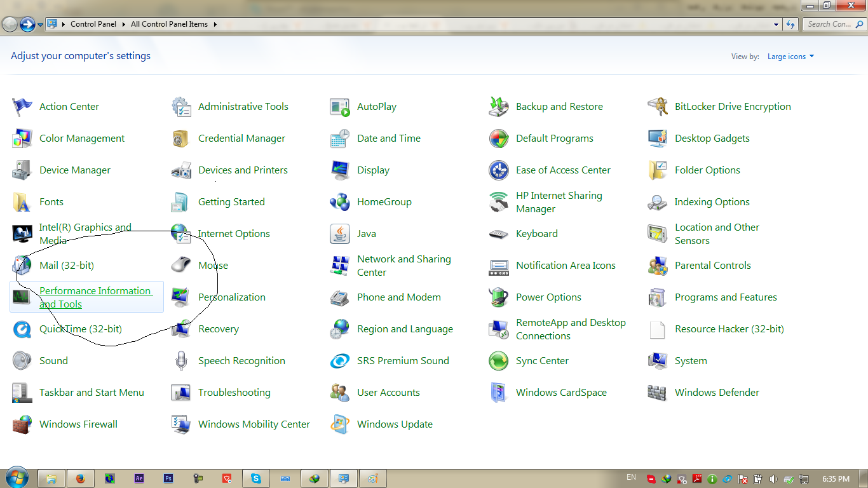
Task: Open Programs and Features icon
Action: coord(658,297)
